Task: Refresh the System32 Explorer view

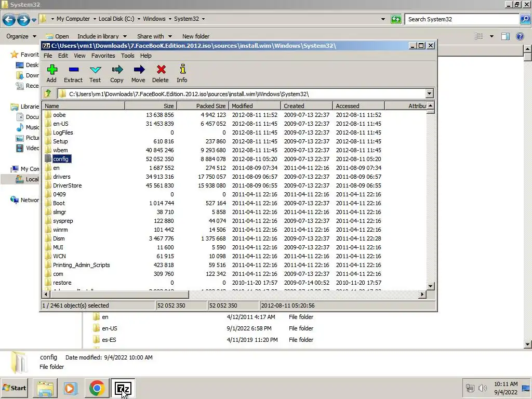Action: 395,19
